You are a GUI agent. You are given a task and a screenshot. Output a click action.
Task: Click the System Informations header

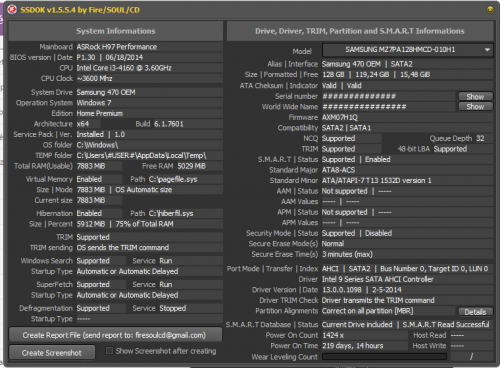coord(115,31)
